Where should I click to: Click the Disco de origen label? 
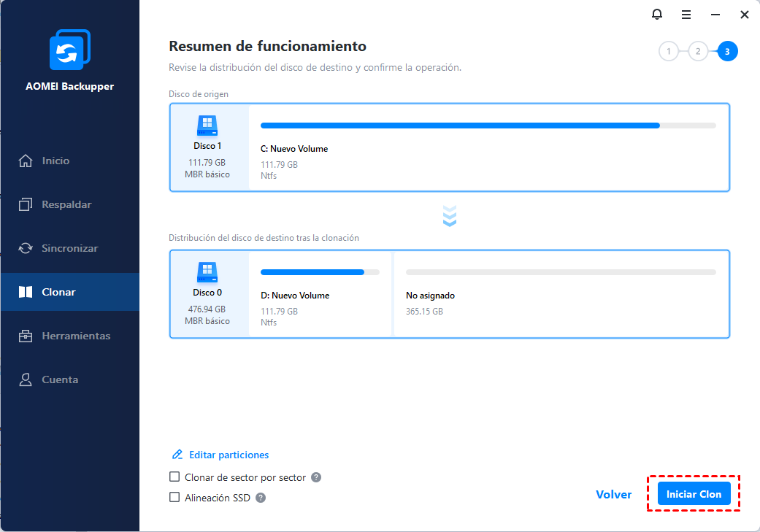pyautogui.click(x=199, y=94)
